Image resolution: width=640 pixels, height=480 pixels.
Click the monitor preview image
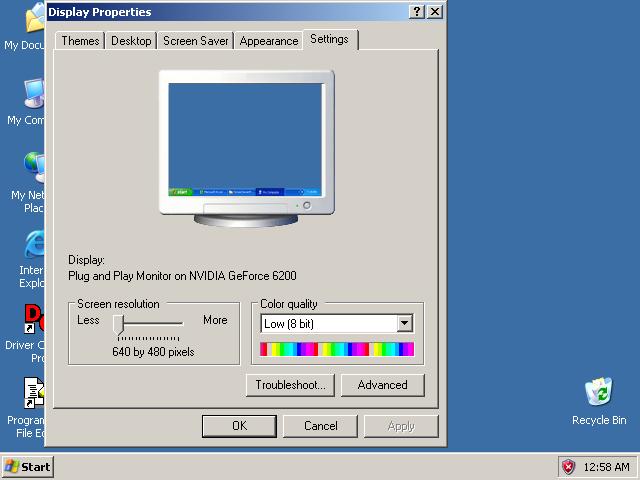coord(247,148)
